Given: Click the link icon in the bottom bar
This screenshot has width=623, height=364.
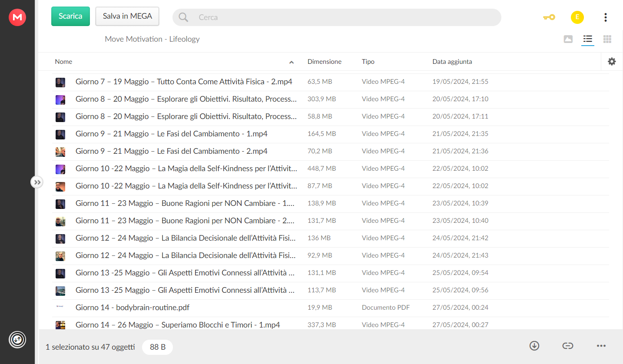Looking at the screenshot, I should (x=568, y=346).
